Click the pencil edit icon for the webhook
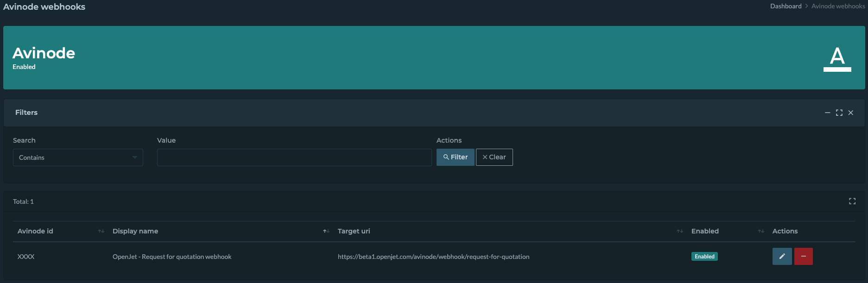This screenshot has width=868, height=283. [x=782, y=257]
